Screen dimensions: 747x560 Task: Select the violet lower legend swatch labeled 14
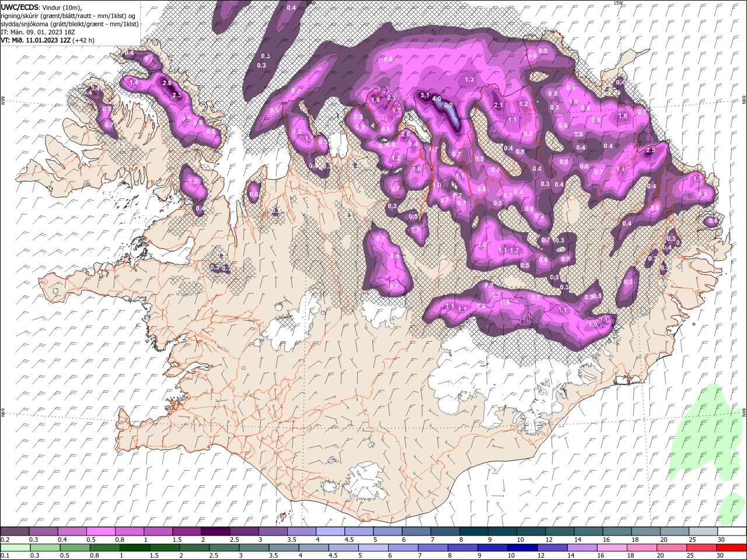pyautogui.click(x=582, y=548)
